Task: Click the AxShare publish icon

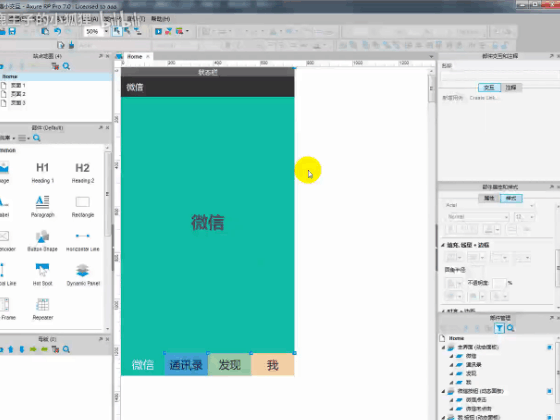Action: tap(168, 31)
